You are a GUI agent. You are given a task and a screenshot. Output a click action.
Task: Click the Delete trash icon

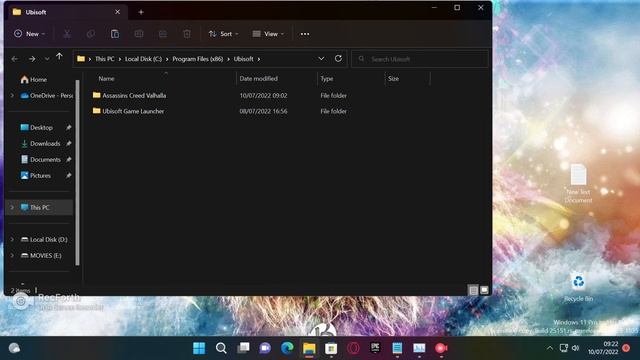coord(187,34)
